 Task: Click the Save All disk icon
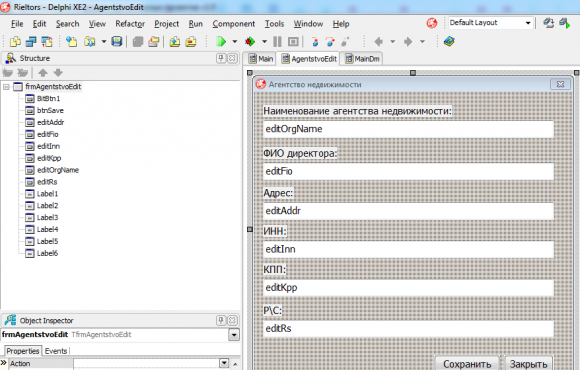click(117, 41)
